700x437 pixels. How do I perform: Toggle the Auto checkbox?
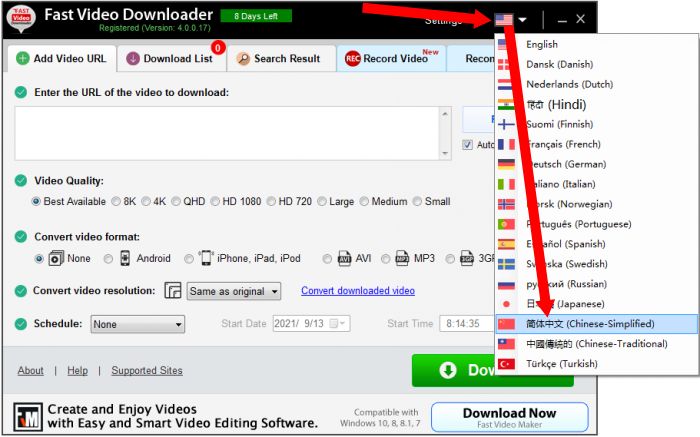pyautogui.click(x=467, y=145)
